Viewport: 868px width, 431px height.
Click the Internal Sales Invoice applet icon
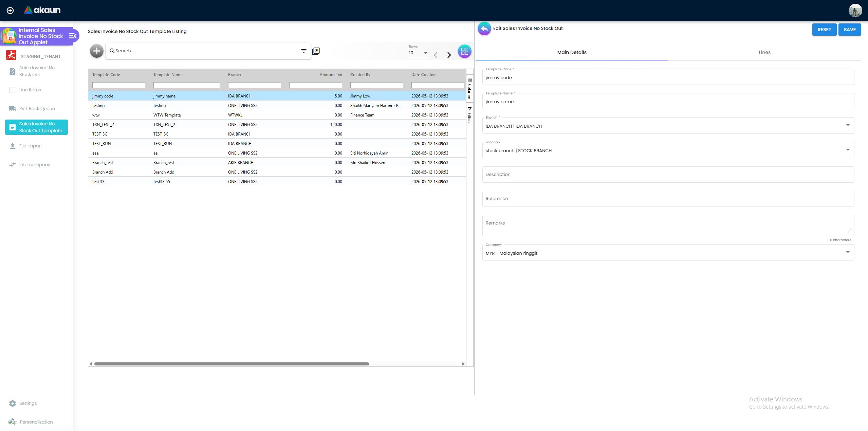[x=9, y=36]
